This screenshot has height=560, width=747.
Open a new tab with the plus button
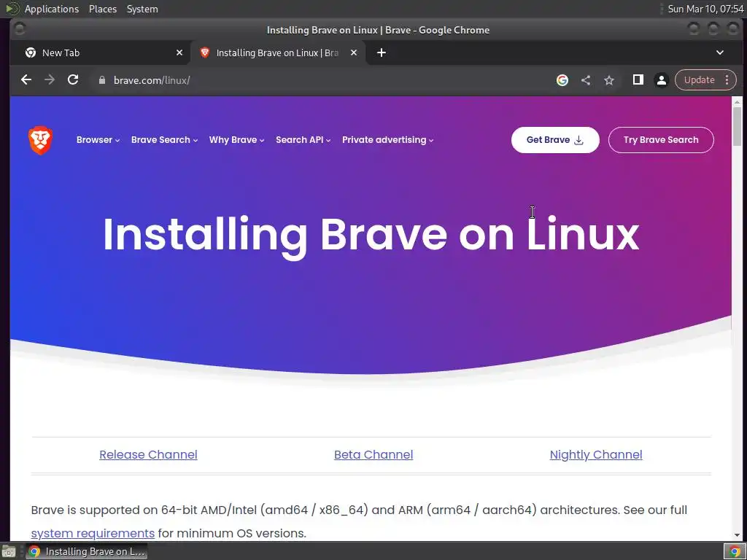(x=382, y=52)
